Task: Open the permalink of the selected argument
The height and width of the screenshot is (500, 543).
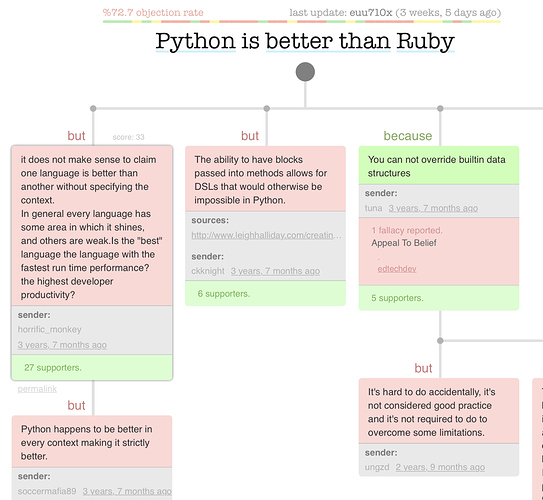Action: [37, 389]
